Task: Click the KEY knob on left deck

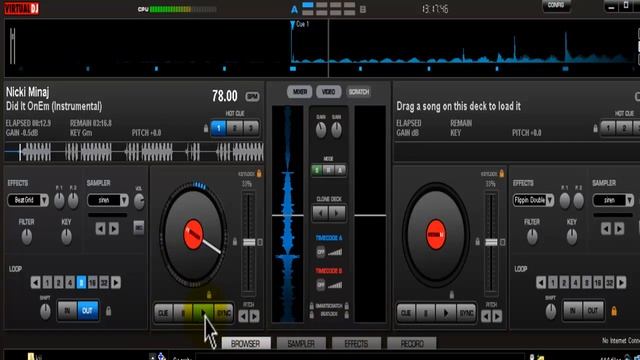Action: [66, 236]
